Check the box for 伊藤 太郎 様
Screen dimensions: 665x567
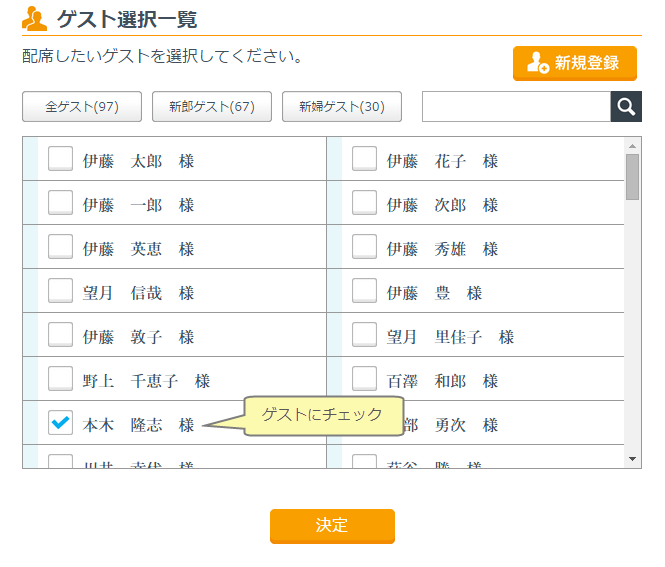click(x=61, y=159)
